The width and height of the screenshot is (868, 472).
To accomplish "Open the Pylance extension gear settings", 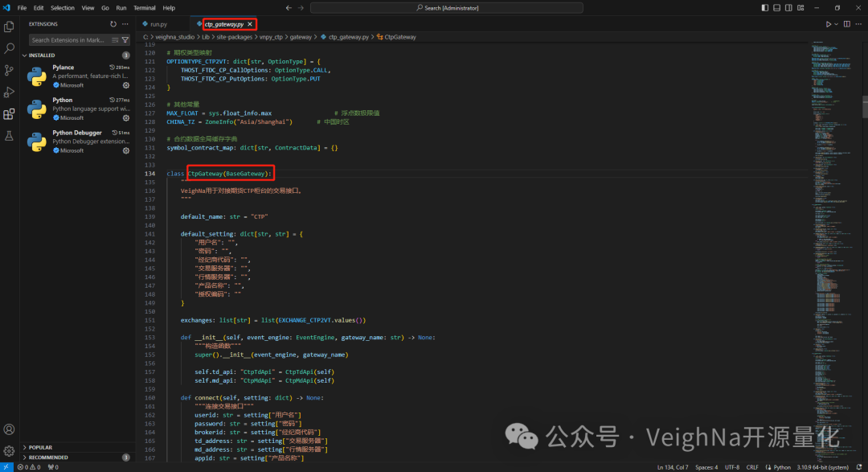I will point(126,84).
